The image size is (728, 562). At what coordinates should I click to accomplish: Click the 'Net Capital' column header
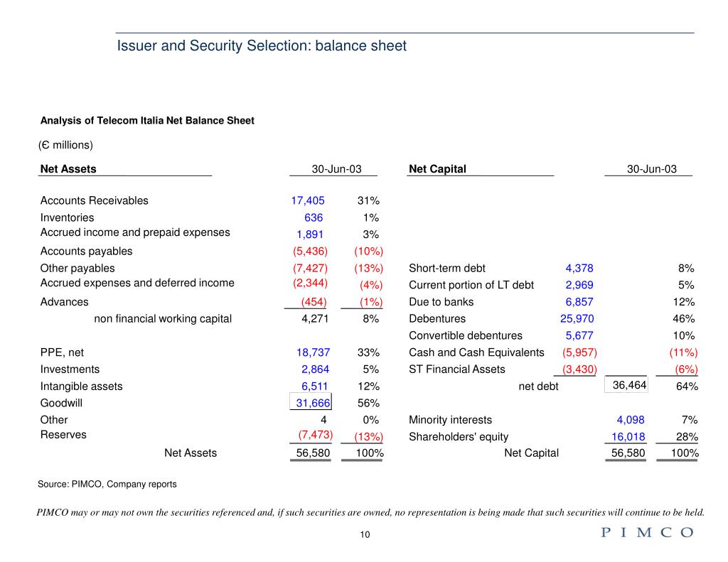437,169
